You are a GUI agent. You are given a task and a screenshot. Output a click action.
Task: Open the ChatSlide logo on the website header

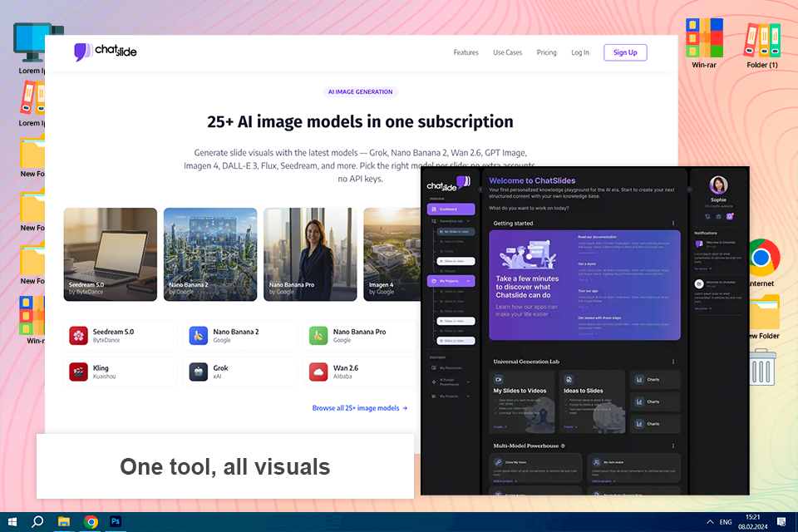106,52
